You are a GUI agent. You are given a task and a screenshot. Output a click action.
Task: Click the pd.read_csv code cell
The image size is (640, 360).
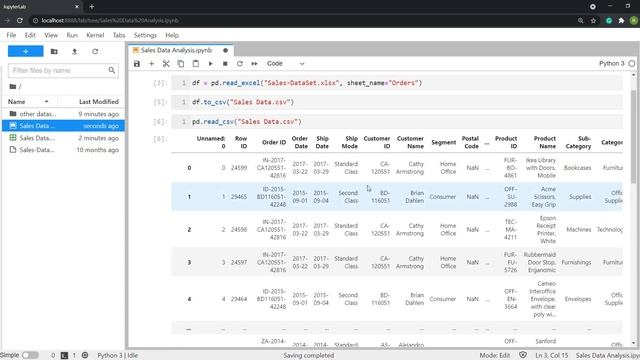coord(397,122)
